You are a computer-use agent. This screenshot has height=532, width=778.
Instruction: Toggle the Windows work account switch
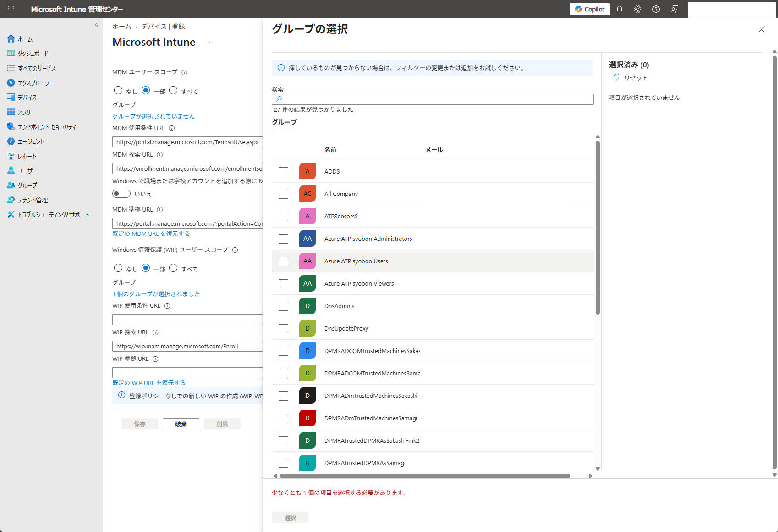point(121,194)
